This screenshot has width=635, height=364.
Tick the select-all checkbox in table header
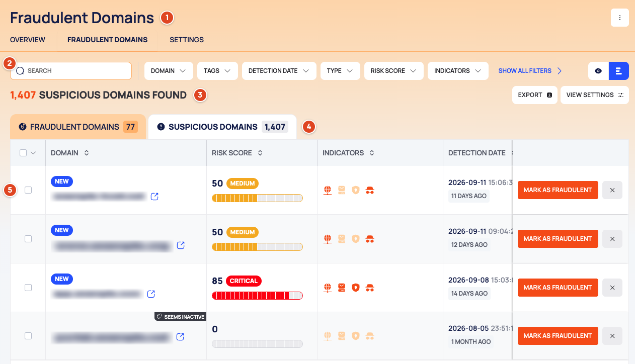[23, 153]
